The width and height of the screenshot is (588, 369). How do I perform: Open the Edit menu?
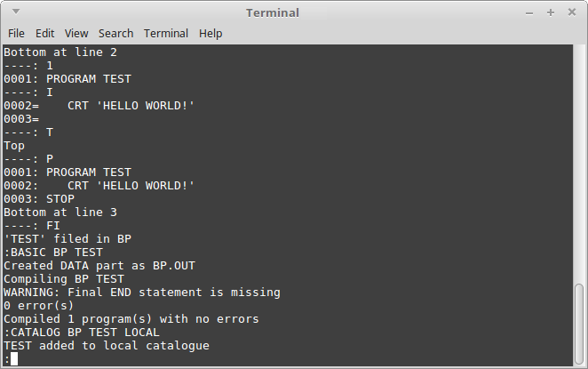point(45,34)
